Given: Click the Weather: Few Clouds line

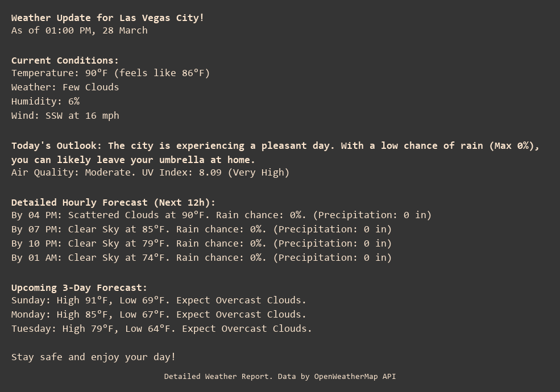Looking at the screenshot, I should click(65, 87).
